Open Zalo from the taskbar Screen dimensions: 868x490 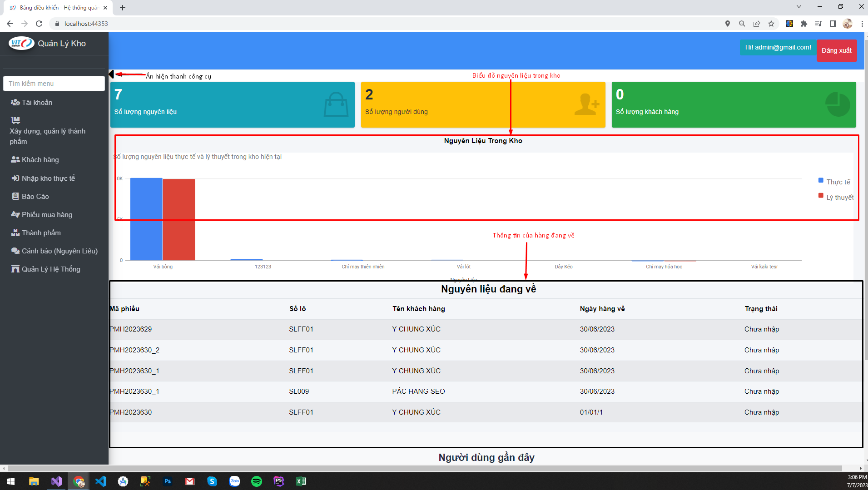(x=234, y=481)
